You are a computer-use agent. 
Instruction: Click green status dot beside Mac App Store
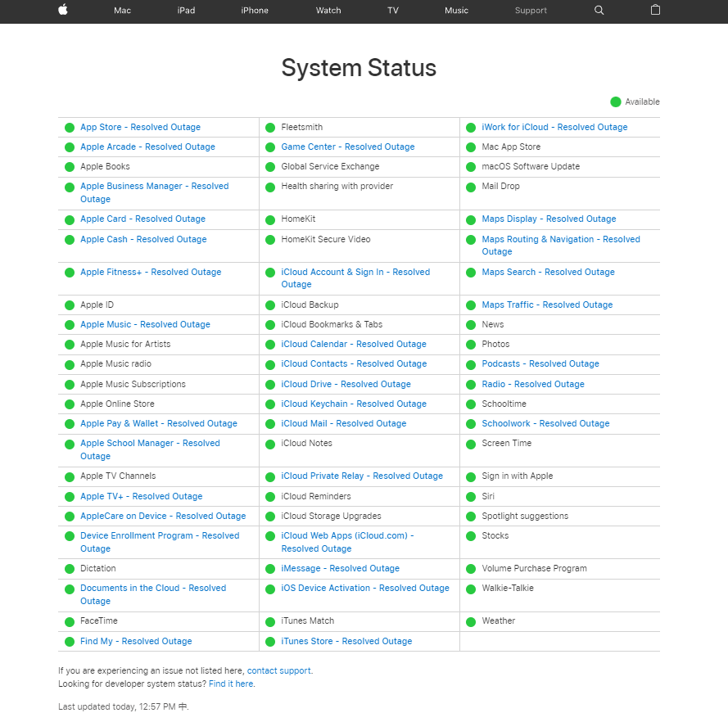(471, 147)
